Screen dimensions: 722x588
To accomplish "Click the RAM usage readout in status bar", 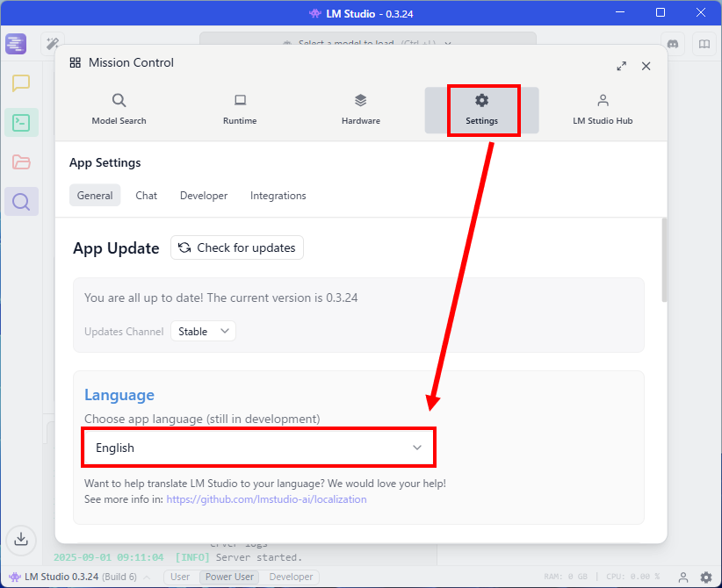I will tap(566, 577).
